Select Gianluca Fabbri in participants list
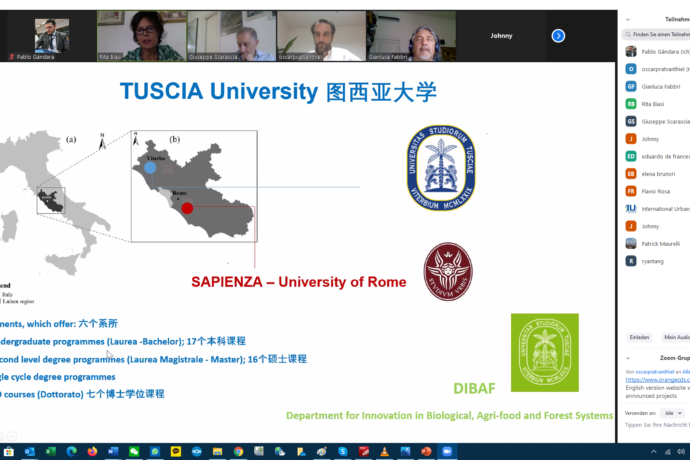Screen dimensions: 690x460 [657, 87]
